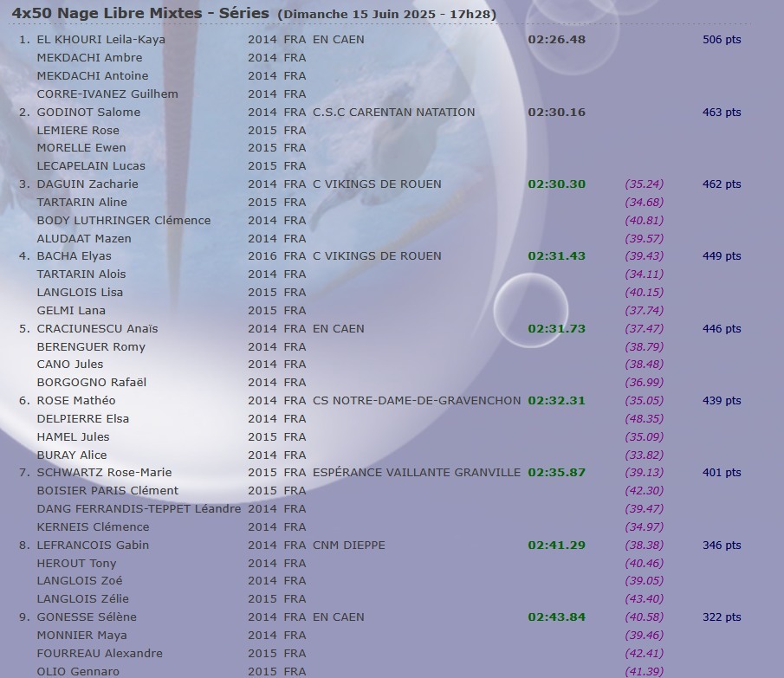The height and width of the screenshot is (678, 784).
Task: Click ESPÉRANCE VAILLANTE GRANVILLE club name
Action: click(x=416, y=473)
